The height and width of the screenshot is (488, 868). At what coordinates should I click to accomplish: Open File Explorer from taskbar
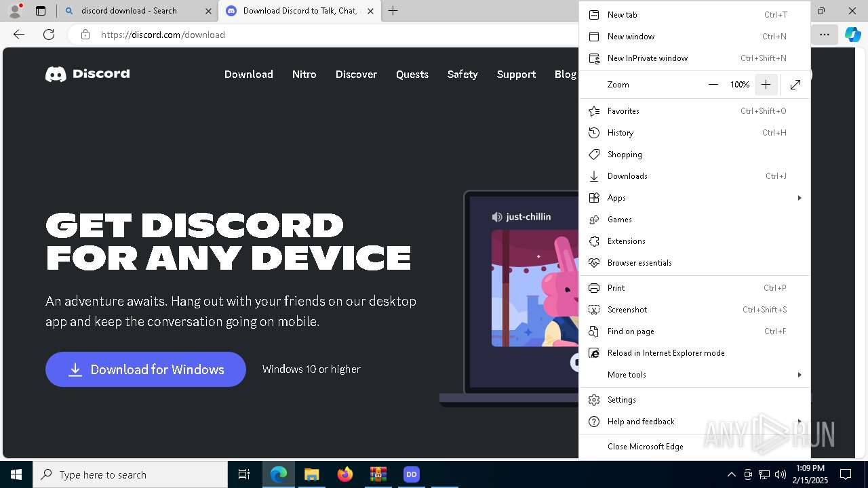point(311,474)
